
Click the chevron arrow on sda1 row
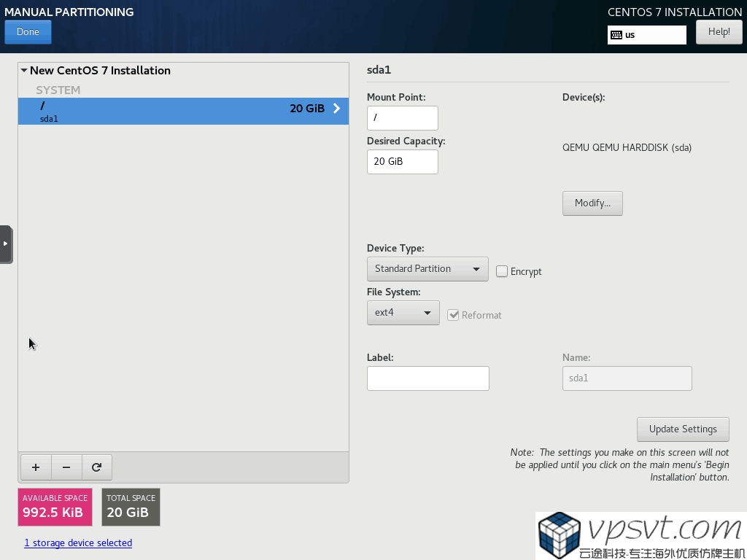point(336,109)
